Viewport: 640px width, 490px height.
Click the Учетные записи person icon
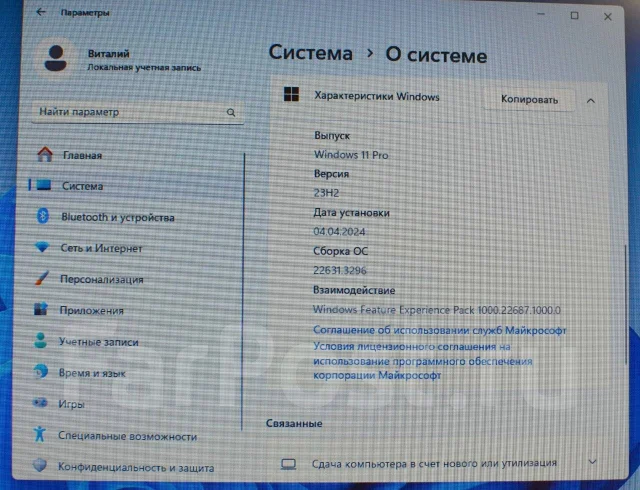(40, 340)
